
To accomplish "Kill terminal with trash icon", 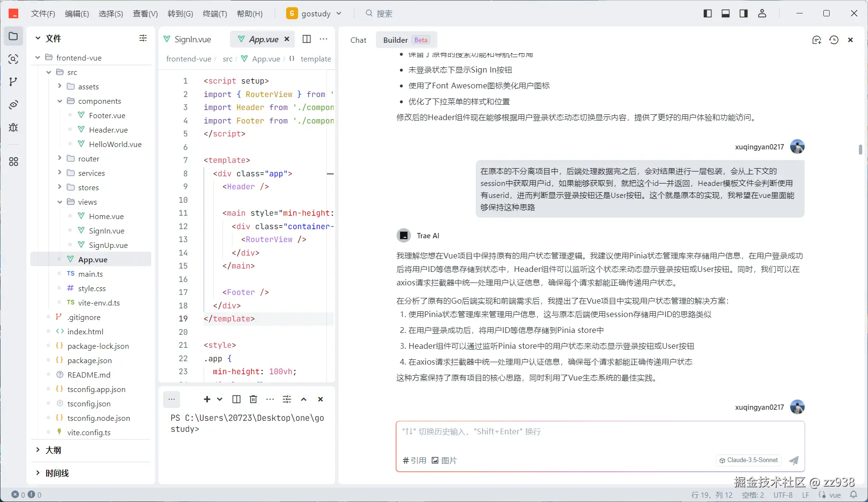I will click(253, 399).
